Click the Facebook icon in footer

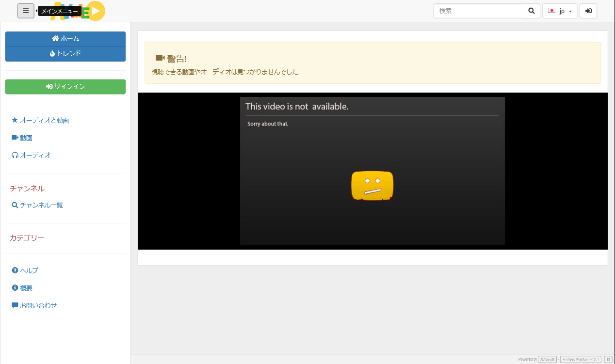click(x=608, y=359)
